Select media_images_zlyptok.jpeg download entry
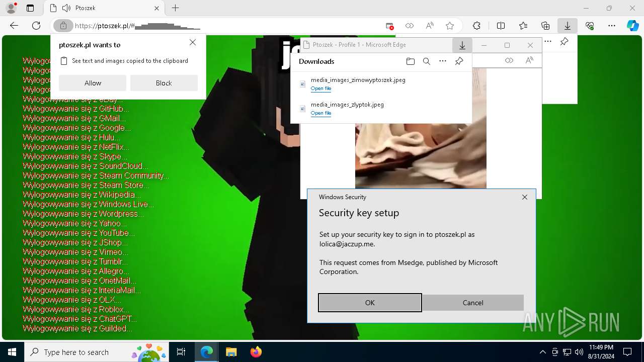The height and width of the screenshot is (362, 644). click(381, 109)
